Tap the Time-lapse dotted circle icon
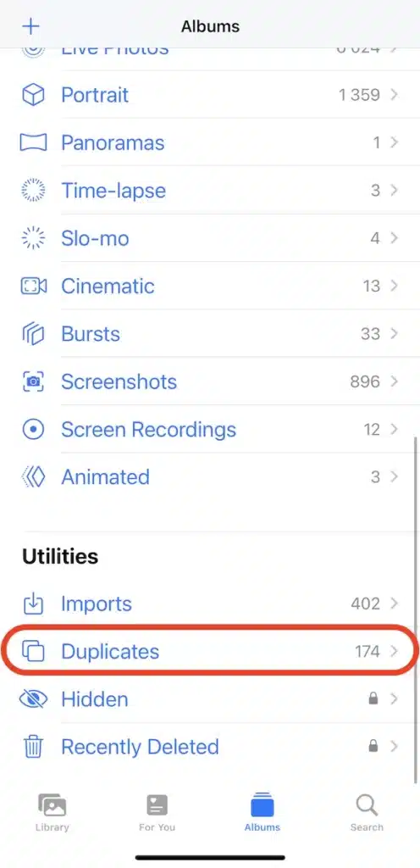The height and width of the screenshot is (868, 420). pyautogui.click(x=33, y=191)
